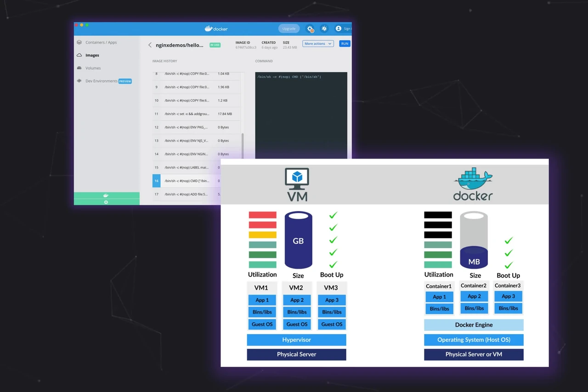Click the Sign in account icon

click(x=339, y=28)
